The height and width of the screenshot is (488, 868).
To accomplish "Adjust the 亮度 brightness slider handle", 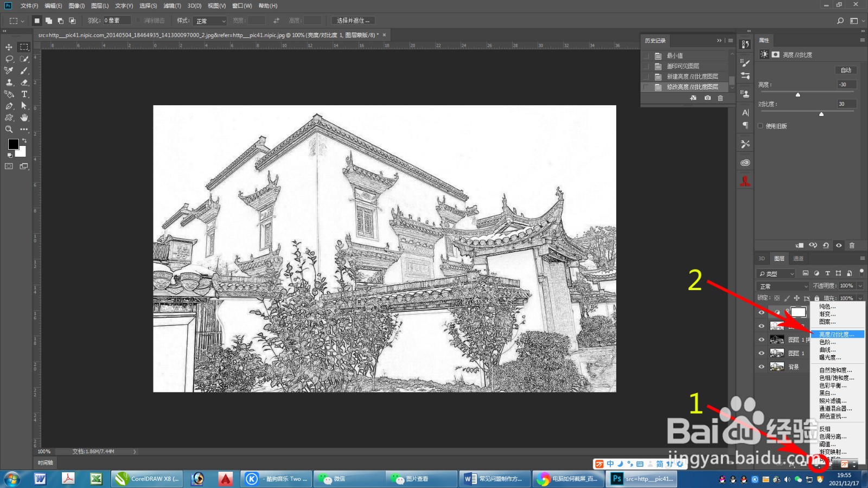I will (x=797, y=94).
